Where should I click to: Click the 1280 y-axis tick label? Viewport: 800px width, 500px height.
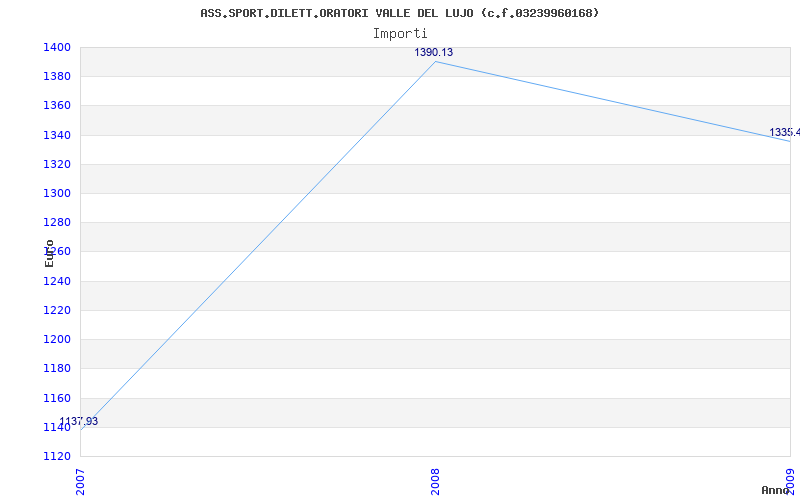(x=56, y=222)
